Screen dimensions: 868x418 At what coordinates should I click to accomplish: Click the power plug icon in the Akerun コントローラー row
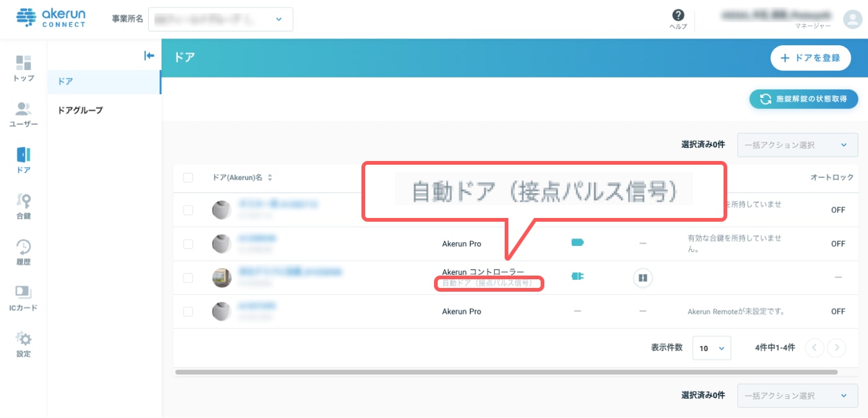tap(578, 276)
